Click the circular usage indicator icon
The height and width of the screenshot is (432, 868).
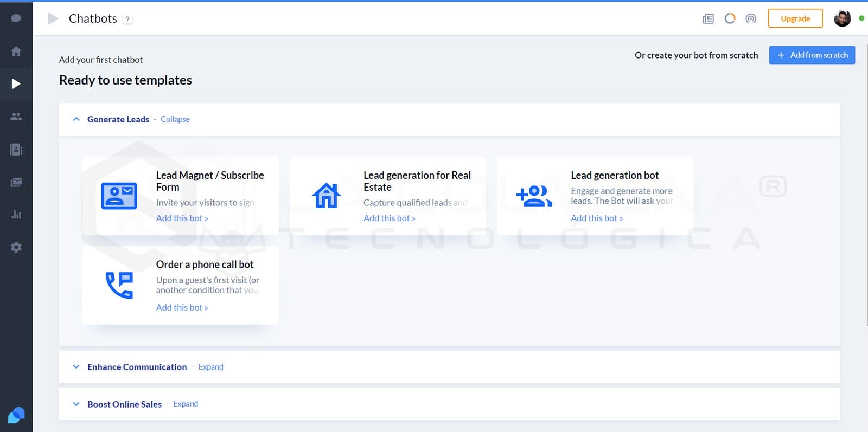(730, 18)
